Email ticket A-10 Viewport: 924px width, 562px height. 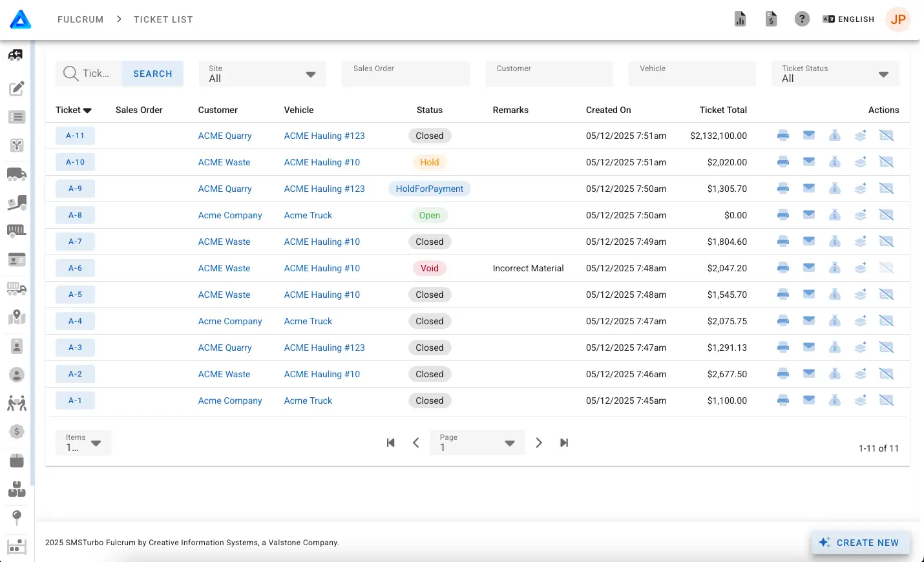pyautogui.click(x=809, y=162)
